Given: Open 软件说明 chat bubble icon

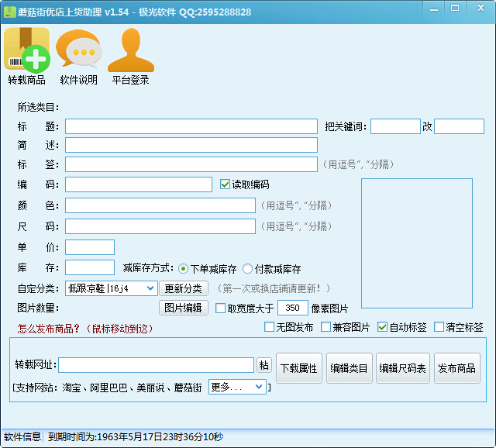Looking at the screenshot, I should click(x=78, y=51).
